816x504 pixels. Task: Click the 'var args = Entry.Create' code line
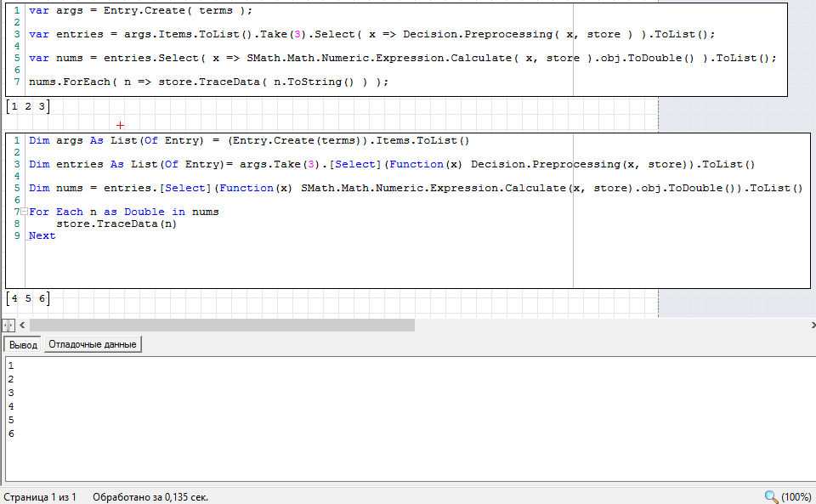coord(140,10)
